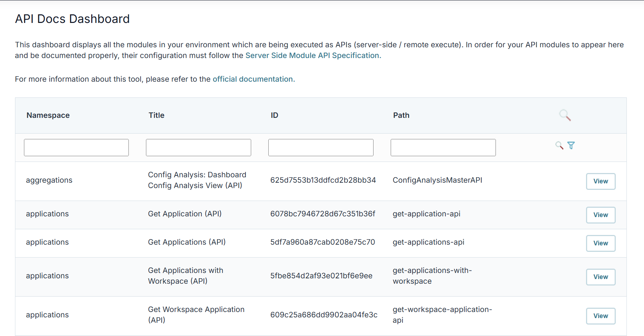Screen dimensions: 644x336
Task: View the get-workspace-application-api module
Action: point(601,316)
